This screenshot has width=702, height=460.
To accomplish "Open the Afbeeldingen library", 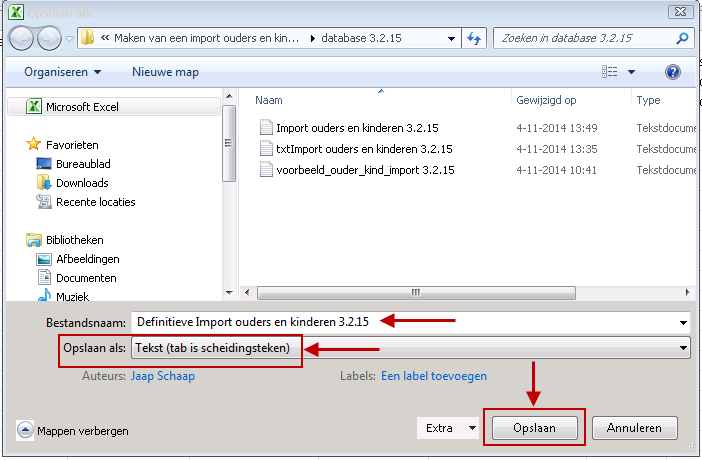I will (x=87, y=259).
